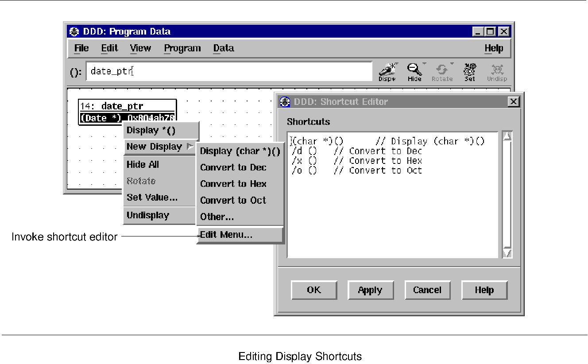
Task: Click the scroll up arrow in Shortcuts list
Action: point(507,136)
